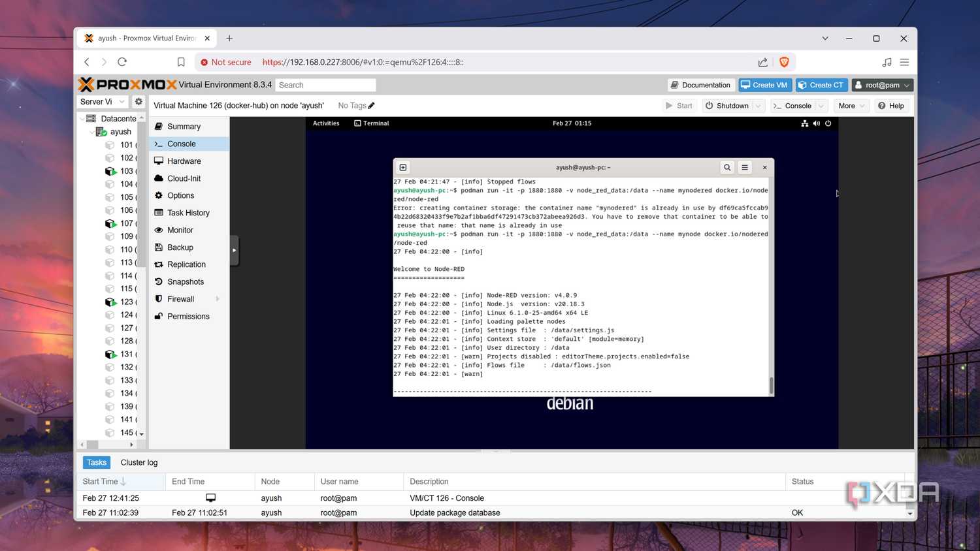
Task: Click the GNOME power icon in top bar
Action: pos(828,123)
